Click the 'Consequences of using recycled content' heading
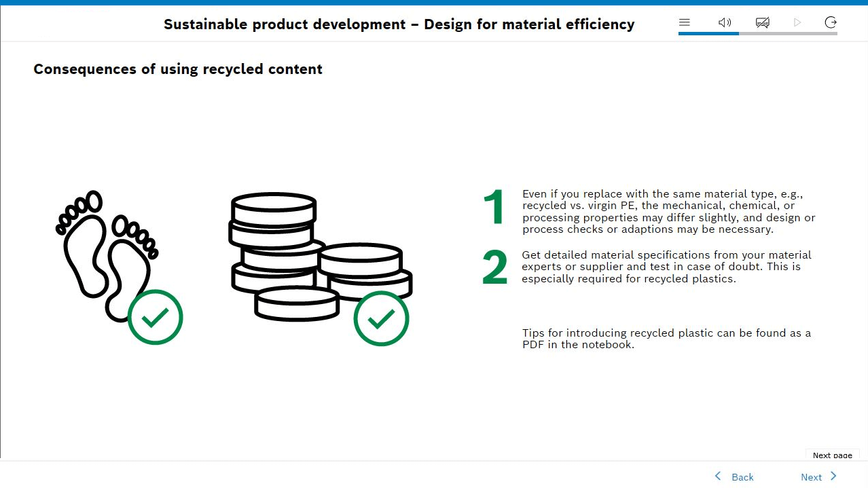Viewport: 868px width, 488px height. coord(178,69)
